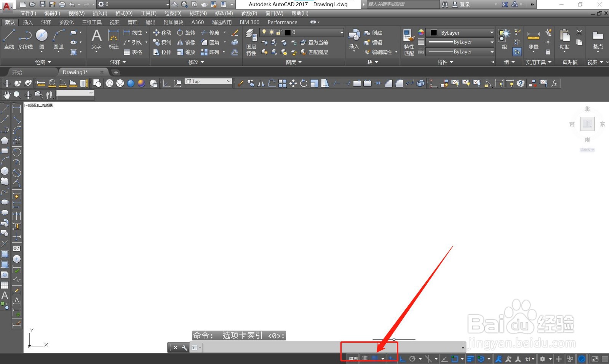Click the Rotate (旋转) command
This screenshot has height=364, width=609.
pos(186,33)
